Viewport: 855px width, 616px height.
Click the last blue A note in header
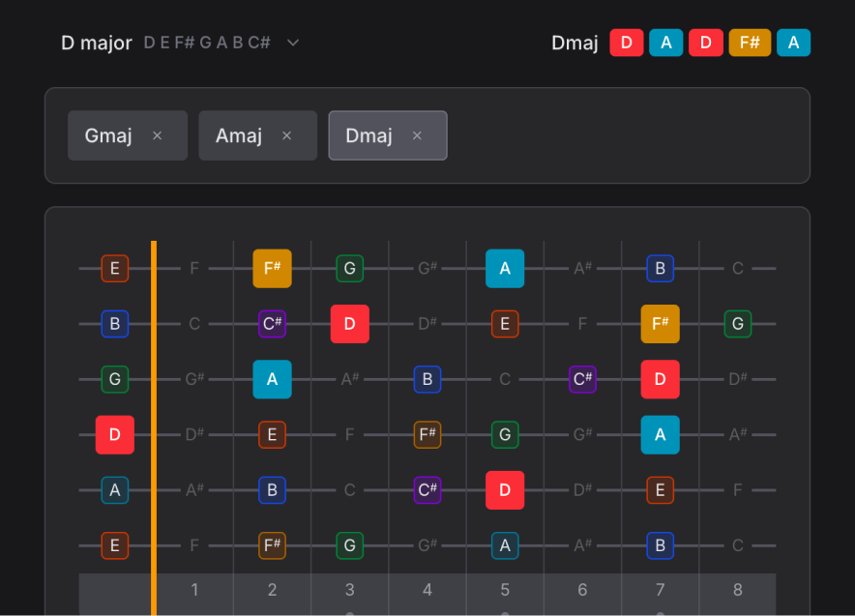pyautogui.click(x=793, y=43)
